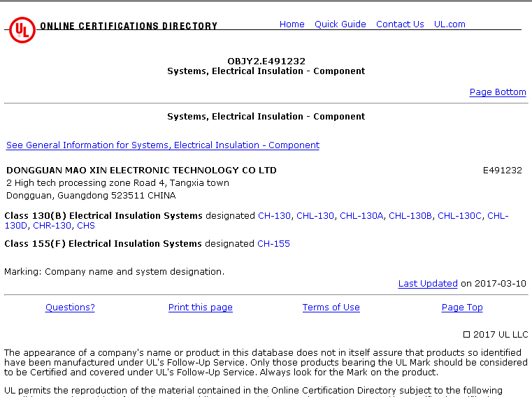Open the Quick Guide menu link

coord(340,24)
